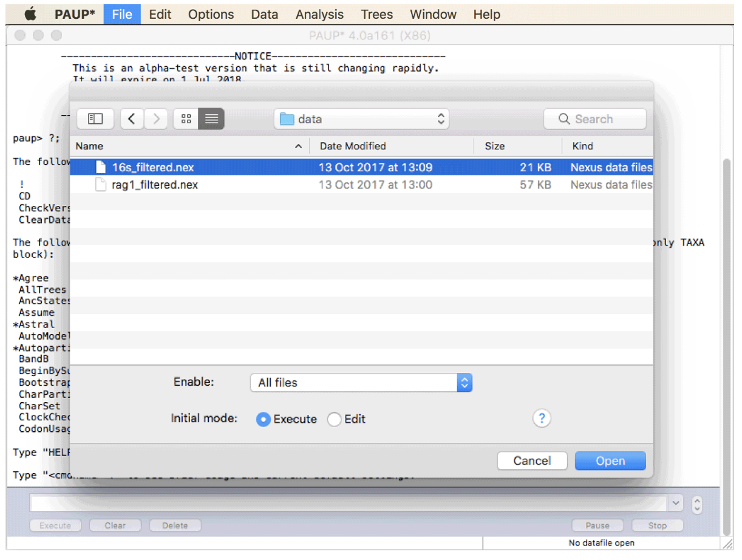Viewport: 742px width, 560px height.
Task: Open the Data menu
Action: (x=264, y=14)
